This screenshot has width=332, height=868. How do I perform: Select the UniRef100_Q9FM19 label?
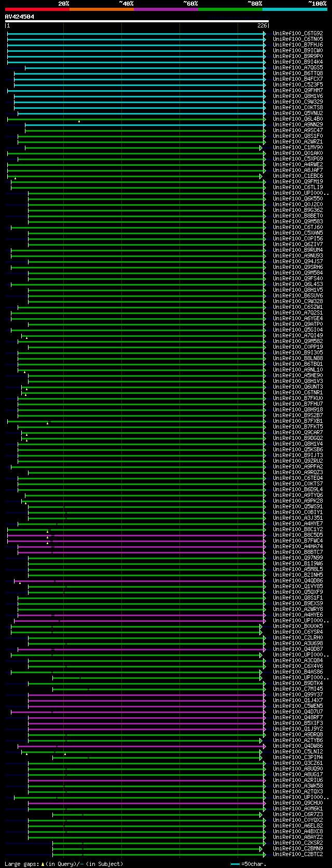(298, 182)
